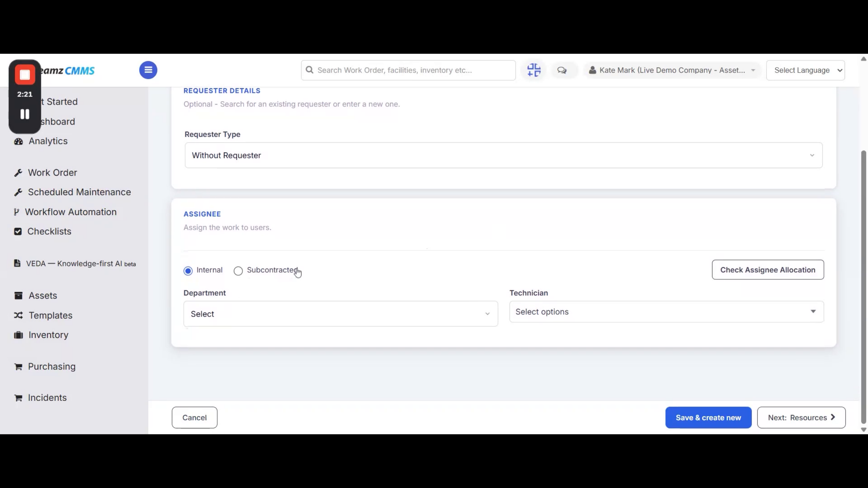Focus the Search Work Order input field
Image resolution: width=868 pixels, height=488 pixels.
408,70
